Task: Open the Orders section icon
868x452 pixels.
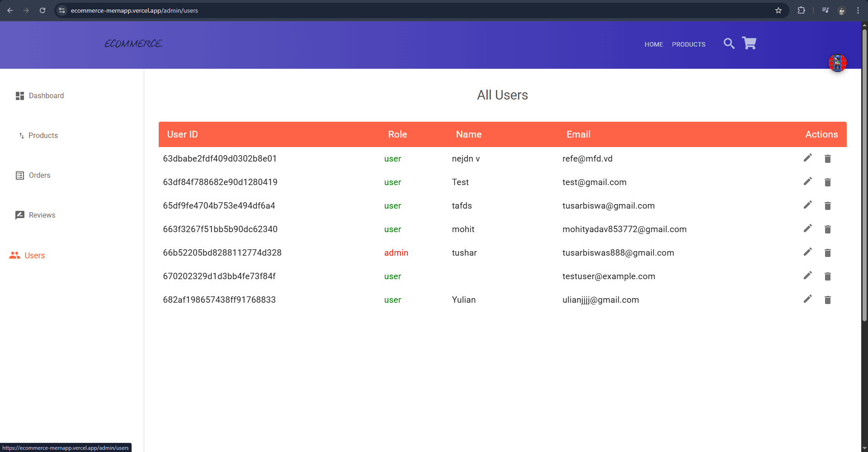Action: pos(20,175)
